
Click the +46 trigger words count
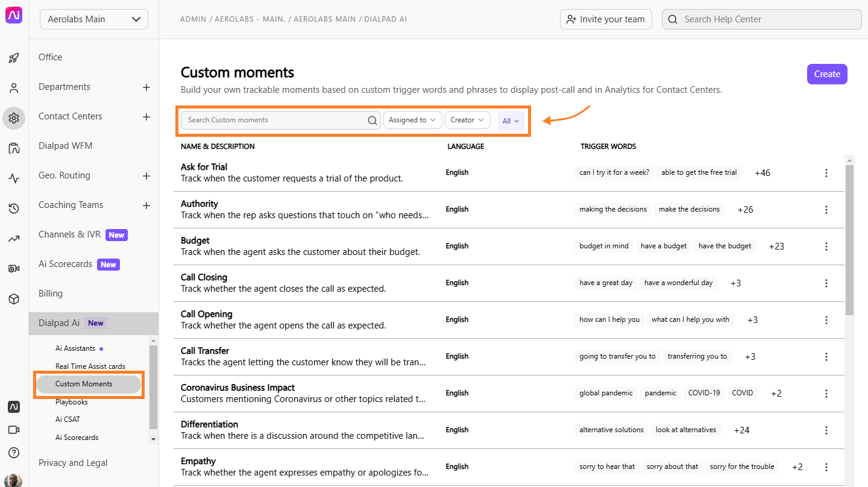763,173
